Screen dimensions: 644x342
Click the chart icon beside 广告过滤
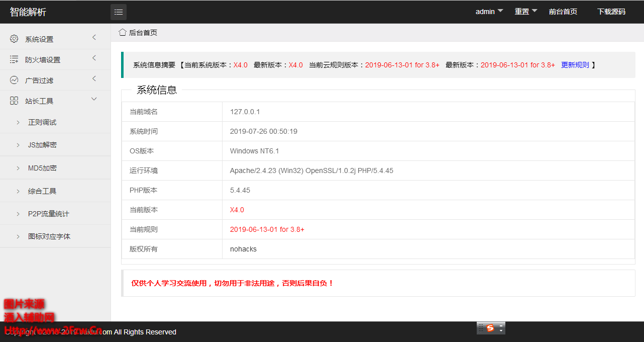click(14, 80)
